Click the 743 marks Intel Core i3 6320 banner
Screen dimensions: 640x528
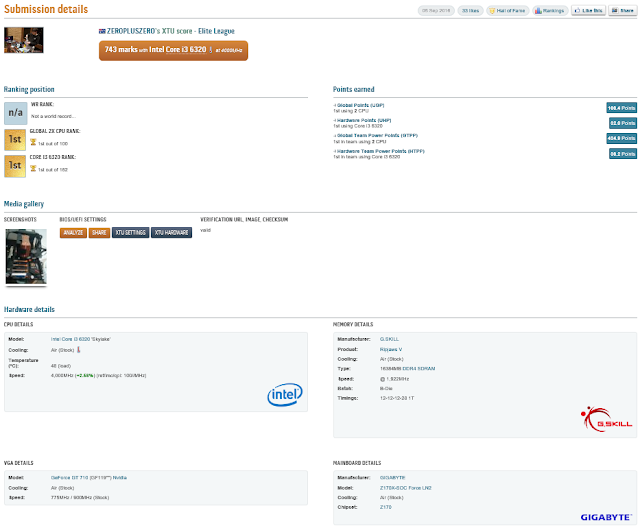tap(174, 49)
